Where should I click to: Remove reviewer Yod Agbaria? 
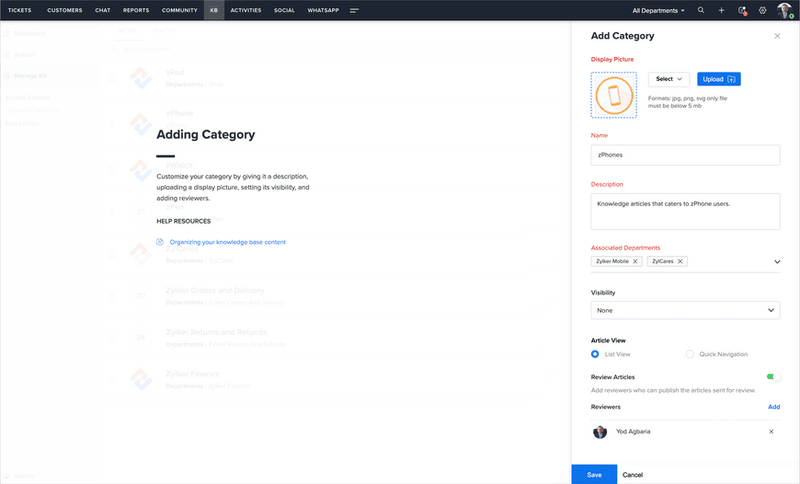(771, 431)
